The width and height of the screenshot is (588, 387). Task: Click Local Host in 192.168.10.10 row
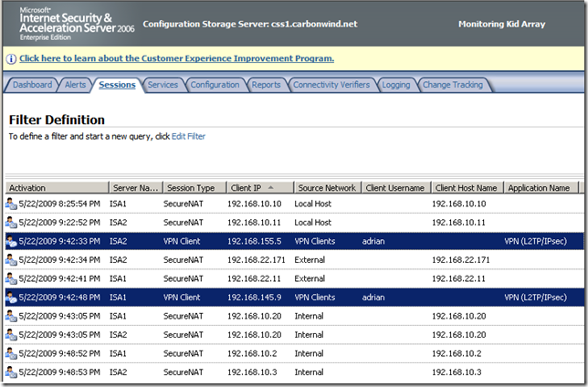click(313, 204)
